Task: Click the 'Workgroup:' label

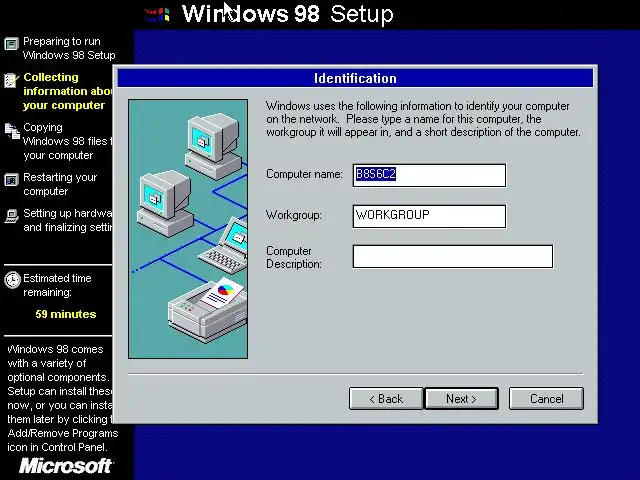Action: pyautogui.click(x=293, y=215)
